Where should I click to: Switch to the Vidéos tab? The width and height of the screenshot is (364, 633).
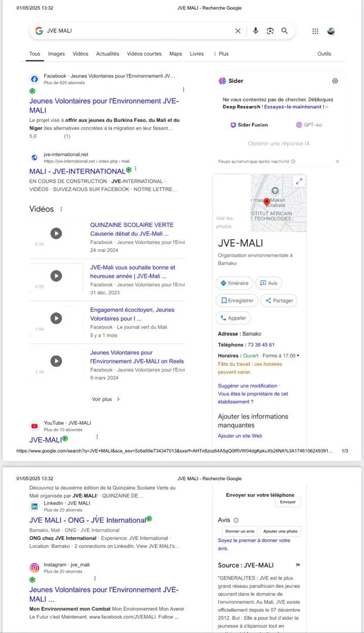click(80, 54)
